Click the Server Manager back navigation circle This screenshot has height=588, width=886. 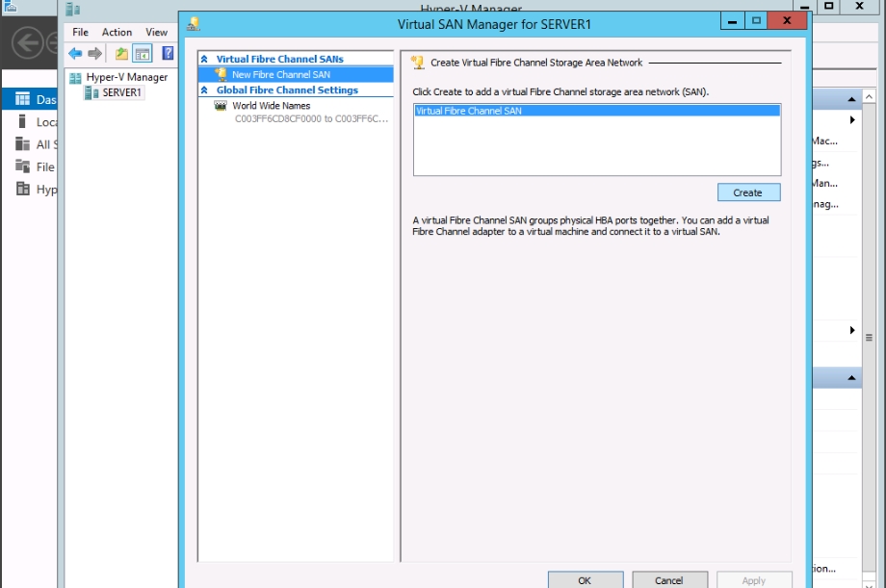point(27,42)
